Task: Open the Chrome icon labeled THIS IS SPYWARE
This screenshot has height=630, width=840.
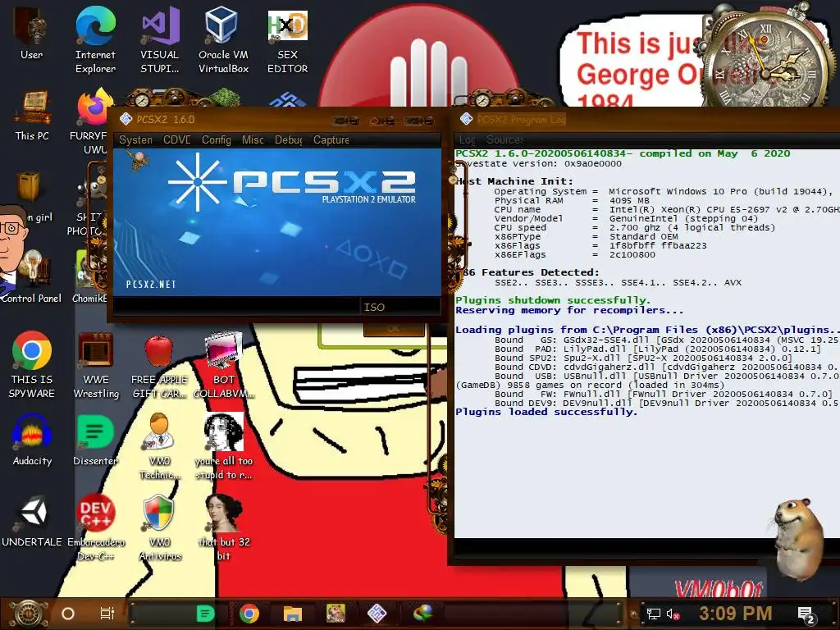Action: click(x=32, y=364)
